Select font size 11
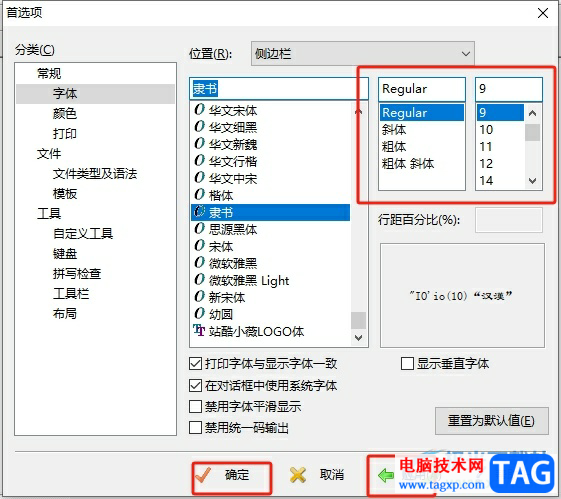The width and height of the screenshot is (561, 499). [486, 147]
